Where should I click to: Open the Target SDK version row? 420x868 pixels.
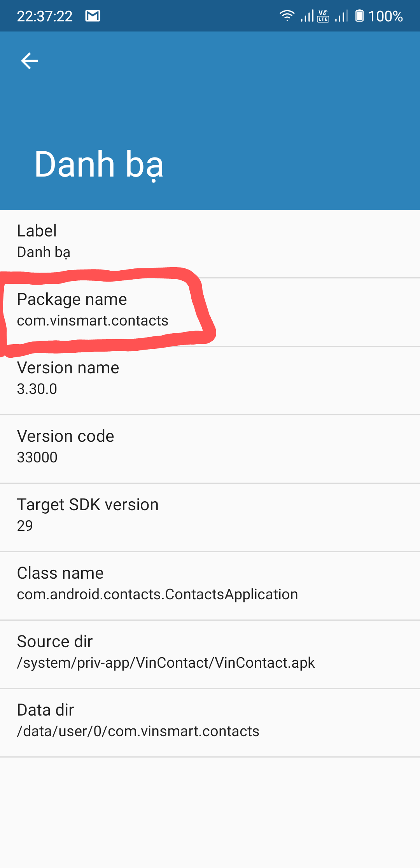point(210,515)
